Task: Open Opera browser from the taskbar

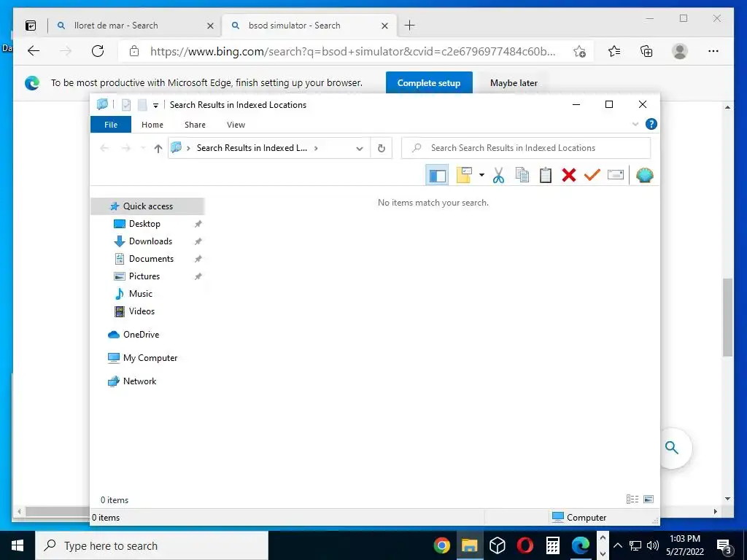Action: (x=525, y=545)
